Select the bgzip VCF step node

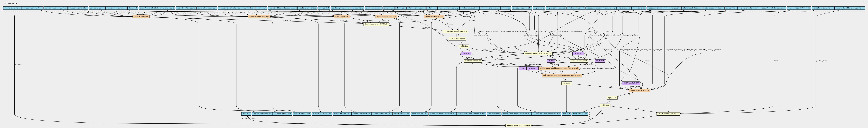click(612, 98)
